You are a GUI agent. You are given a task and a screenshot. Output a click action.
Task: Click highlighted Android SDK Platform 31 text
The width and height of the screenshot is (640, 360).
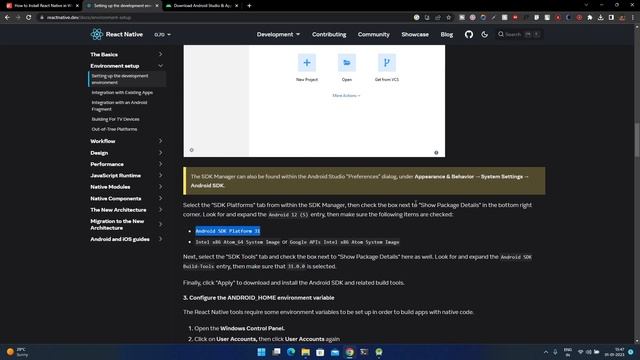click(228, 231)
